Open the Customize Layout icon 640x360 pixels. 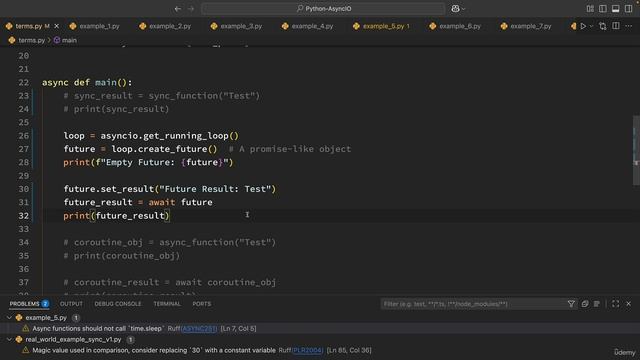590,9
